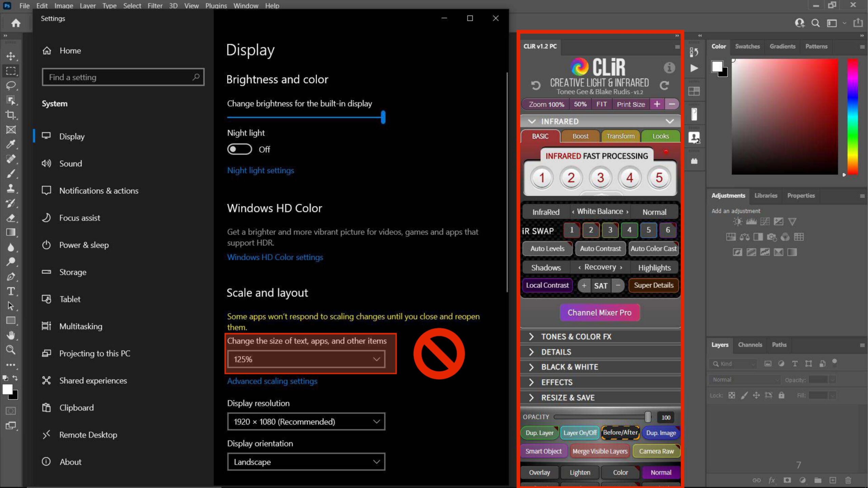868x488 pixels.
Task: Open the History panel icon
Action: pyautogui.click(x=694, y=52)
